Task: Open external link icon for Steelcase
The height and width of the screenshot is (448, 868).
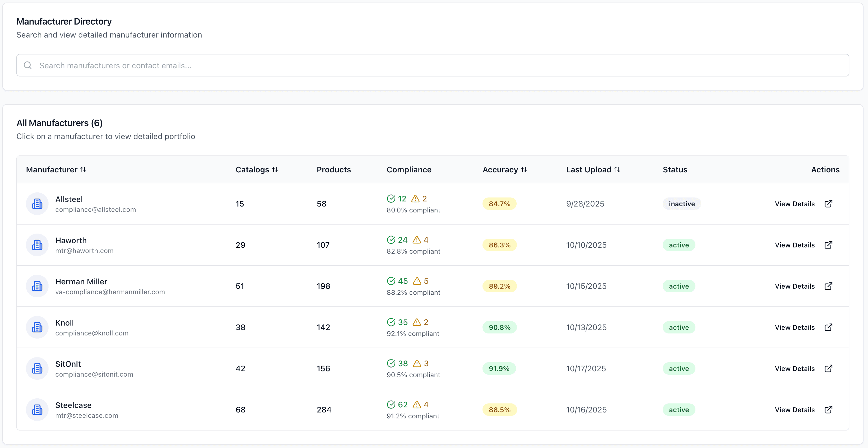Action: tap(828, 410)
